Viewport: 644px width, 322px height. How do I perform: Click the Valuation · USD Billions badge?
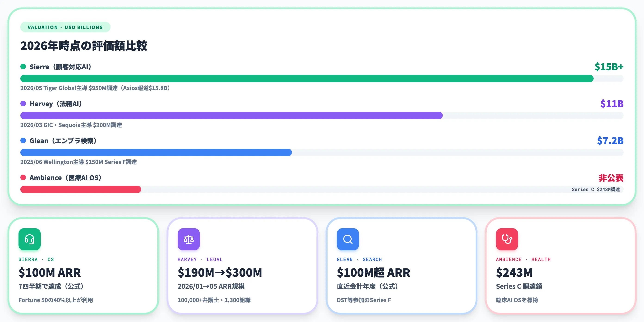65,27
